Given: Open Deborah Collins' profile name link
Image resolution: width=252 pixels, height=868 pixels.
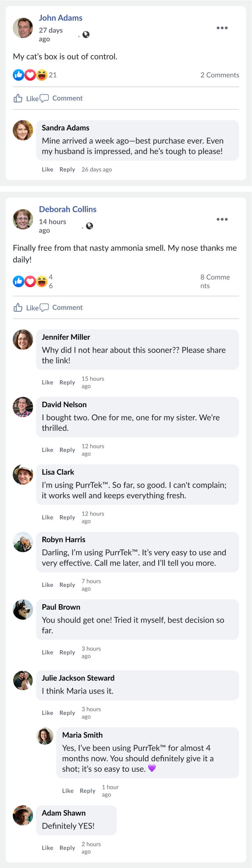Looking at the screenshot, I should [x=67, y=209].
